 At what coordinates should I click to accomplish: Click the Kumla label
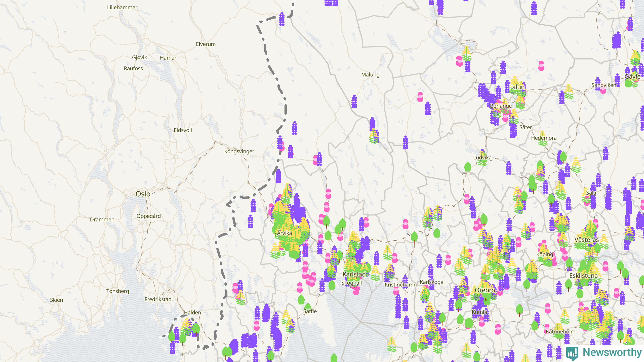pos(479,312)
